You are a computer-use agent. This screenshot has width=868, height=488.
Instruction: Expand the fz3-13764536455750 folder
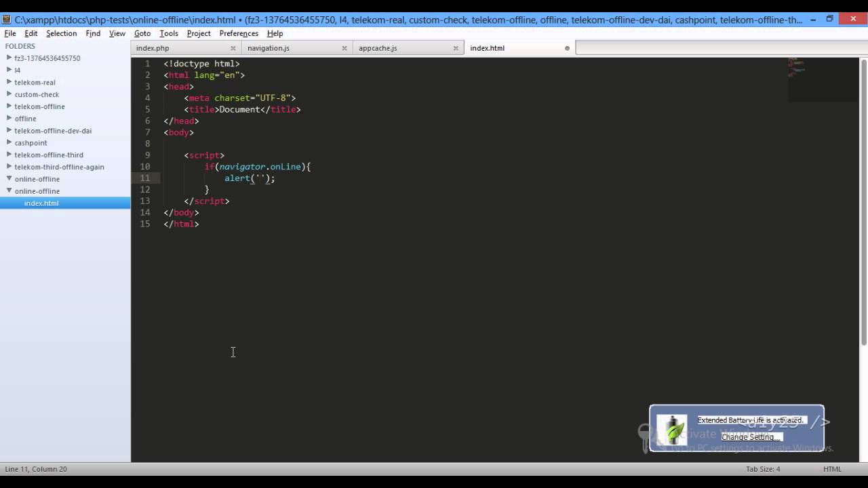9,58
